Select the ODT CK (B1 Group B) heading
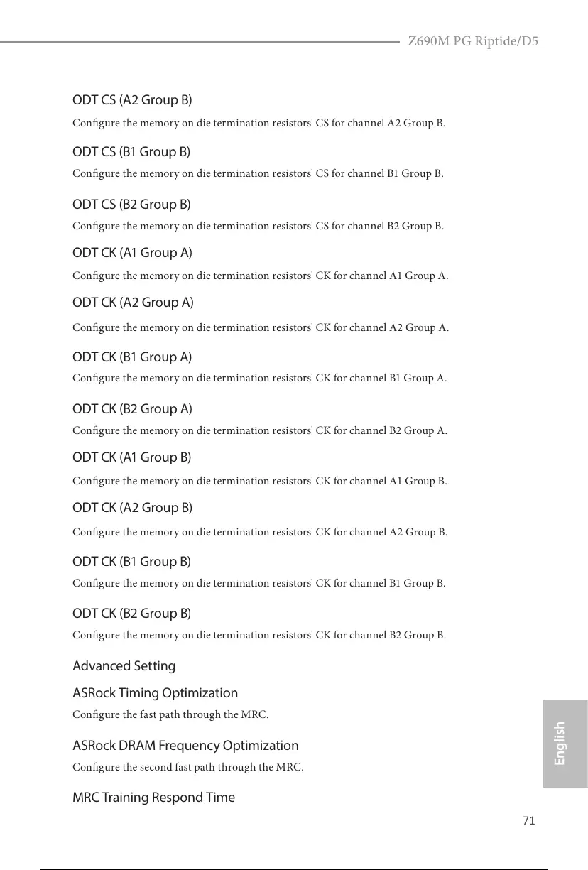 click(131, 562)
